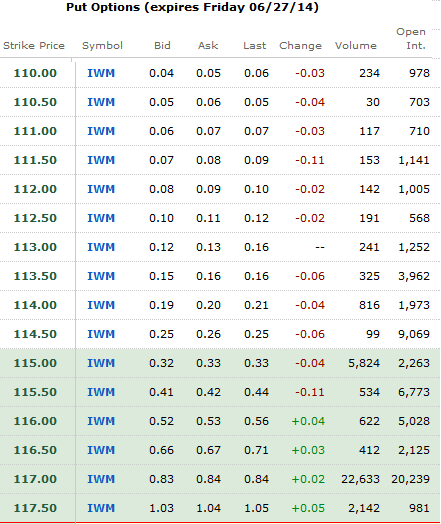Click the Volume column header

pyautogui.click(x=356, y=45)
